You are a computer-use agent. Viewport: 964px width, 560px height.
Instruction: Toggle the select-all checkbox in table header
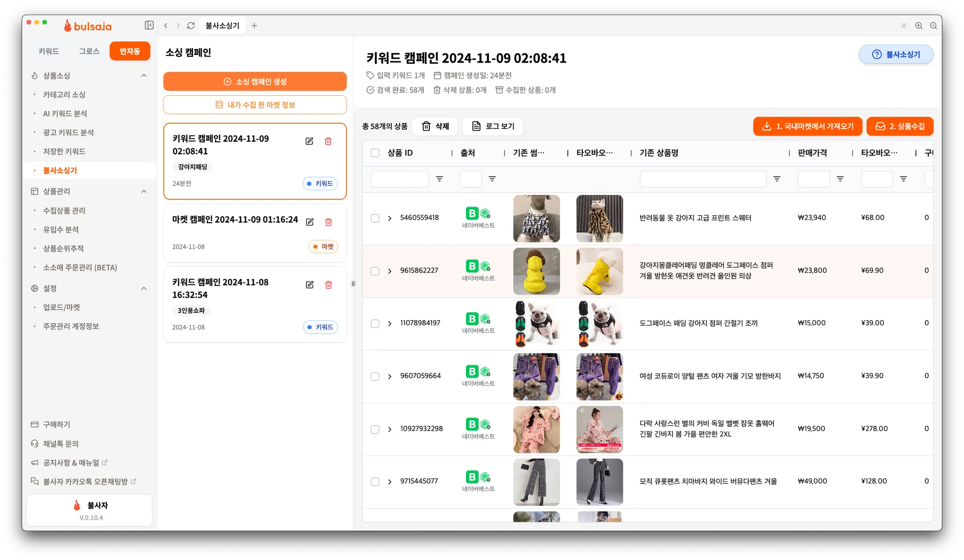pos(375,153)
